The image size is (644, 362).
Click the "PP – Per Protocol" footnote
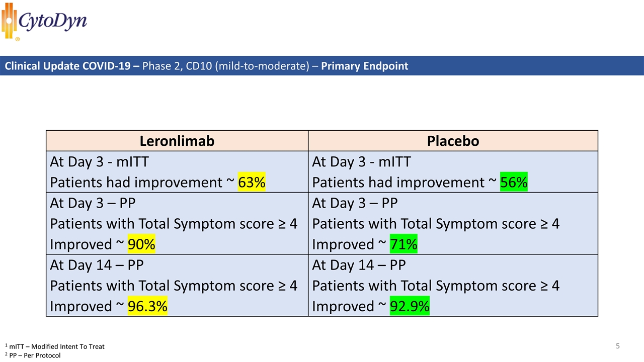click(x=35, y=355)
